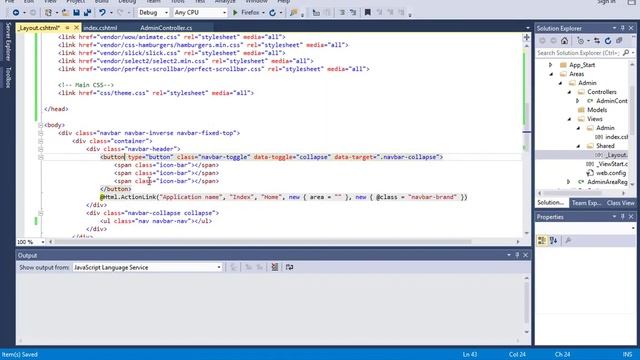
Task: Switch to the Team Explorer tab
Action: coord(586,203)
